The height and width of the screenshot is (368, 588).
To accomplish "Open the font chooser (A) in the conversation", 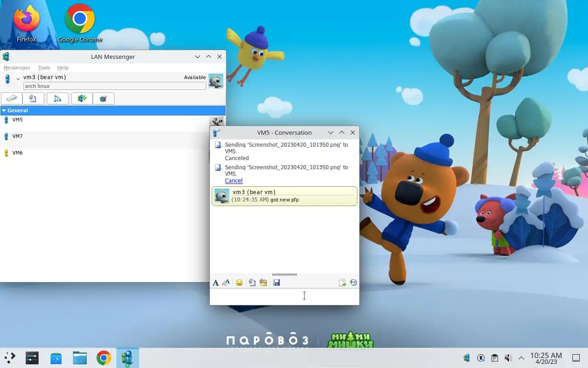I will pos(215,282).
